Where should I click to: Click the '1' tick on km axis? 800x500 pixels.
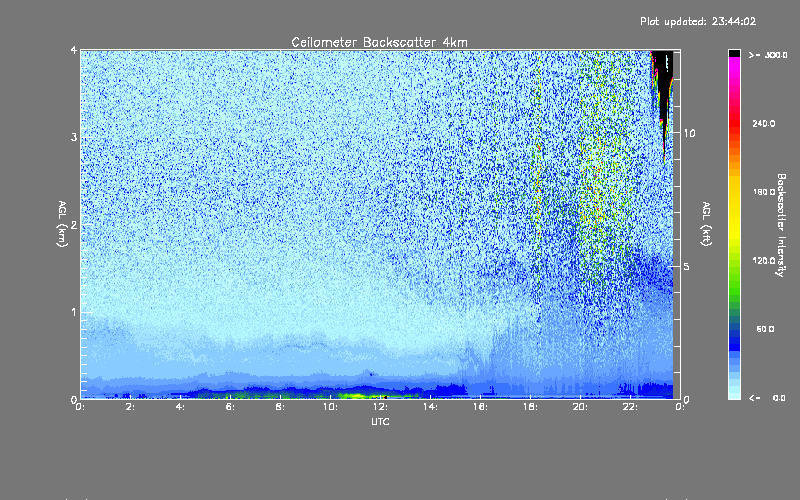pos(74,312)
